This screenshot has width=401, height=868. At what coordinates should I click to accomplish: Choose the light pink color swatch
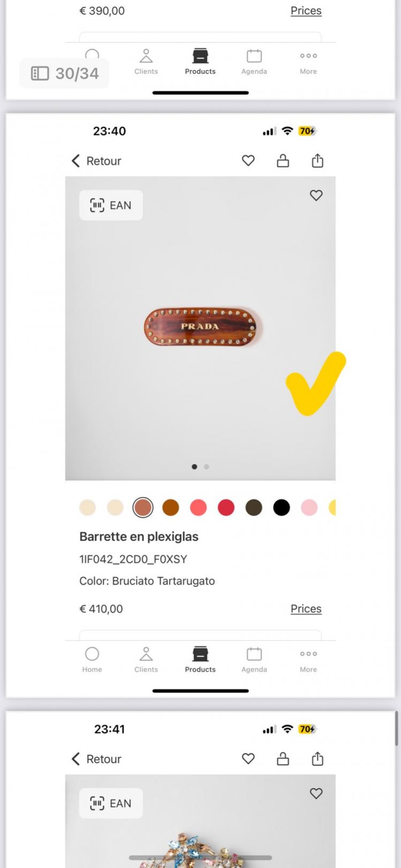coord(309,507)
